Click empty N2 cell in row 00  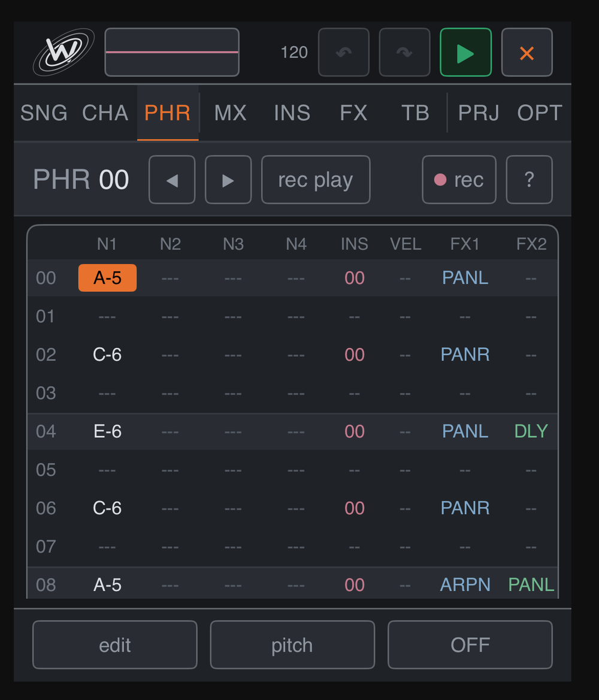[x=170, y=278]
